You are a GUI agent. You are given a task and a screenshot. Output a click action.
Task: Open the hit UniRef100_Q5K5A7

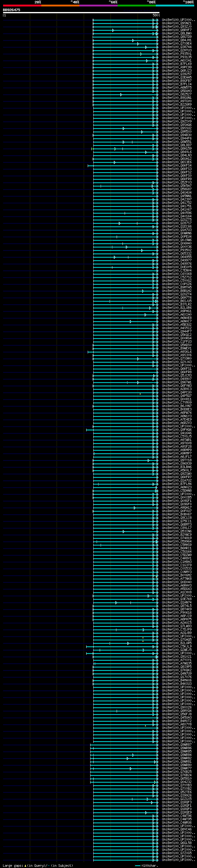177,186
